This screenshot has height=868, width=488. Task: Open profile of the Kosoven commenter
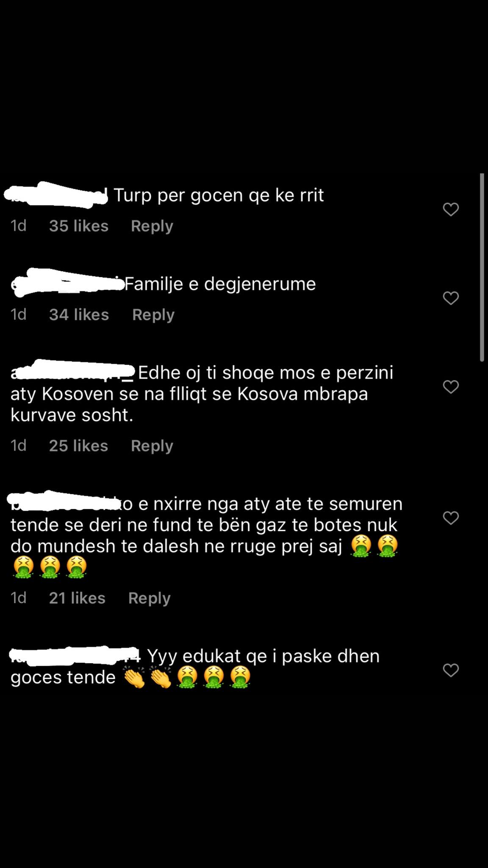pos(72,372)
